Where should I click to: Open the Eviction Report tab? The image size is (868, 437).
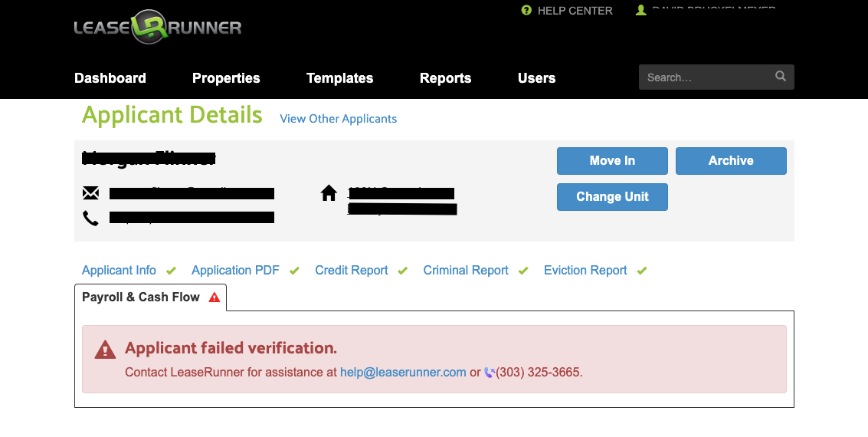pyautogui.click(x=585, y=271)
